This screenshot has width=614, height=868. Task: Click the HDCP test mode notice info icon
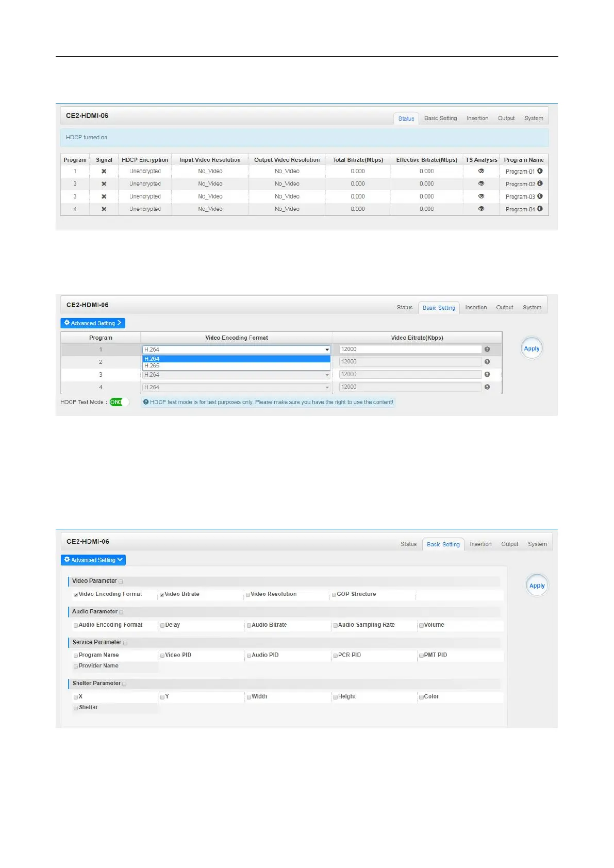[x=146, y=402]
